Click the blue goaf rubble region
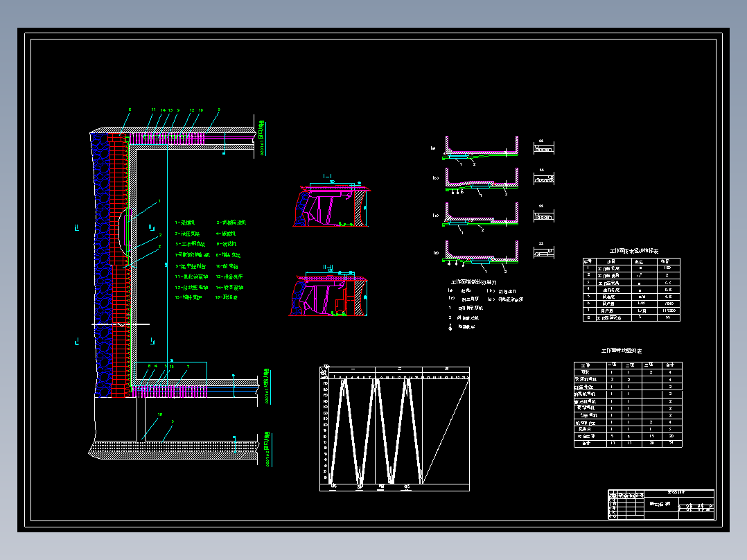 [x=101, y=265]
